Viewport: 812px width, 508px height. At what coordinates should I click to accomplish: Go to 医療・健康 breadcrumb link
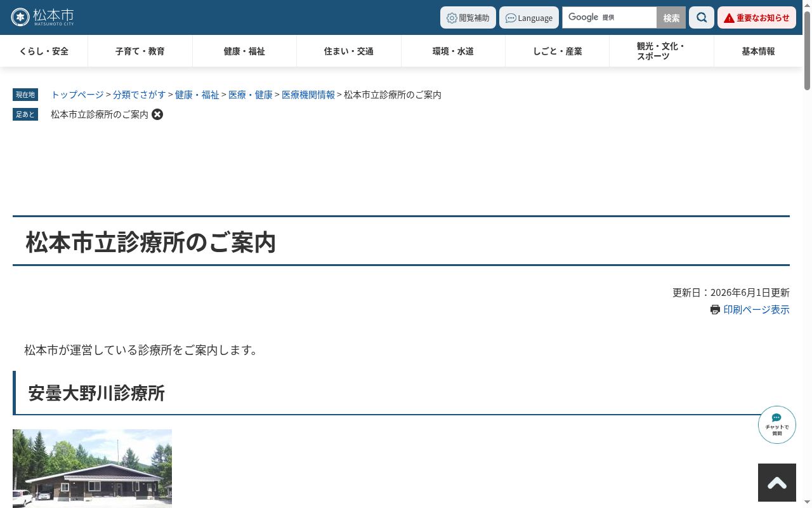click(251, 95)
